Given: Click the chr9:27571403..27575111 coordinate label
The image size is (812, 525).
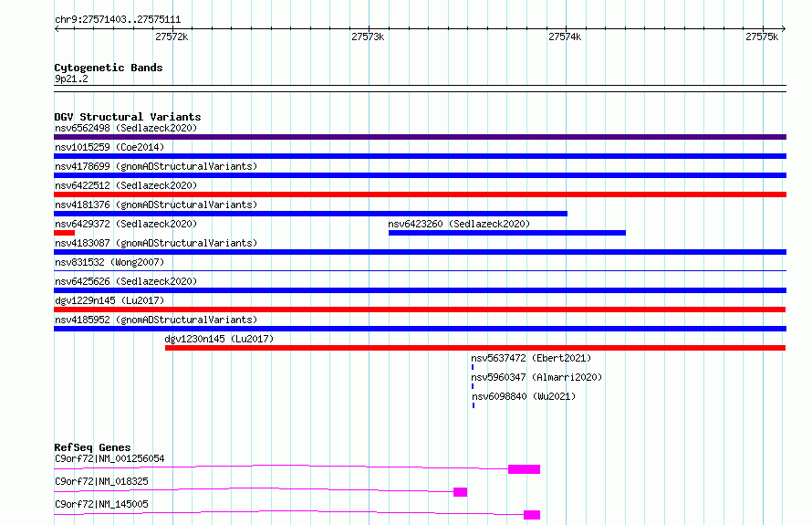Looking at the screenshot, I should click(118, 20).
